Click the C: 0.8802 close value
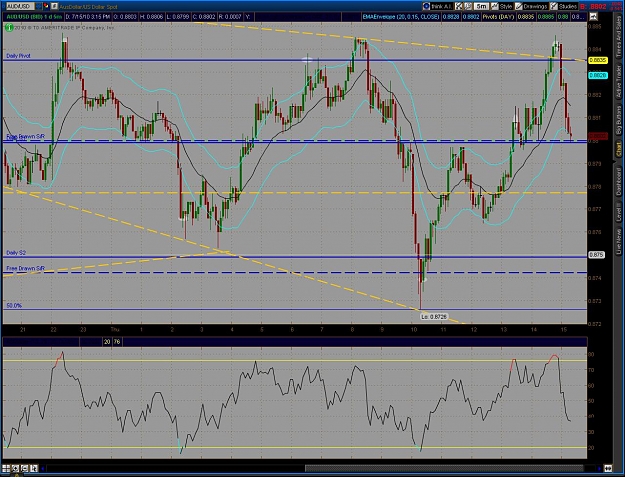Screen dimensions: 625x477 pos(204,17)
